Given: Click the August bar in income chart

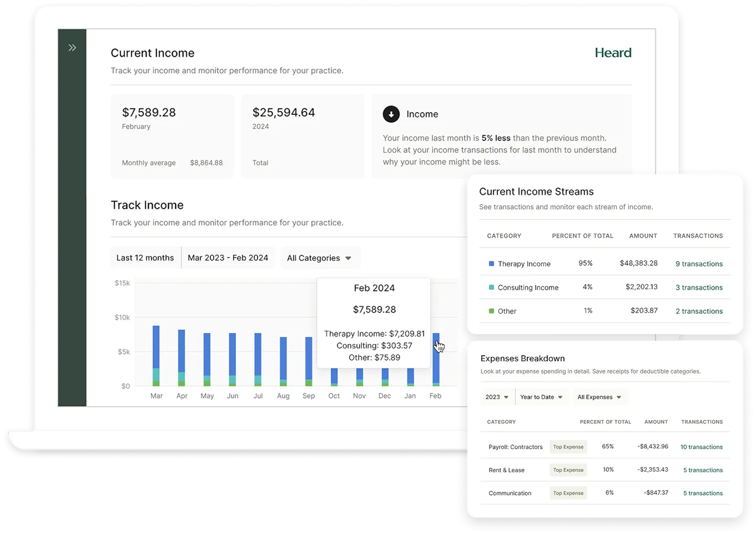Looking at the screenshot, I should pyautogui.click(x=283, y=361).
